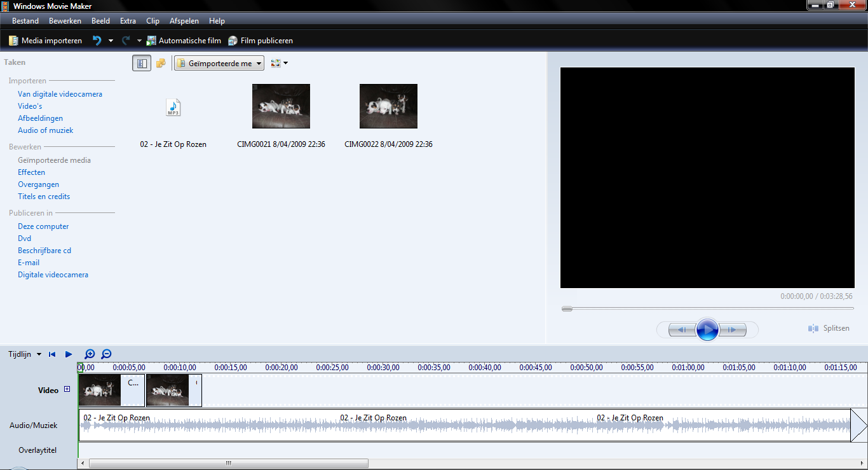Open the Bestand menu
The image size is (868, 470).
(x=25, y=21)
